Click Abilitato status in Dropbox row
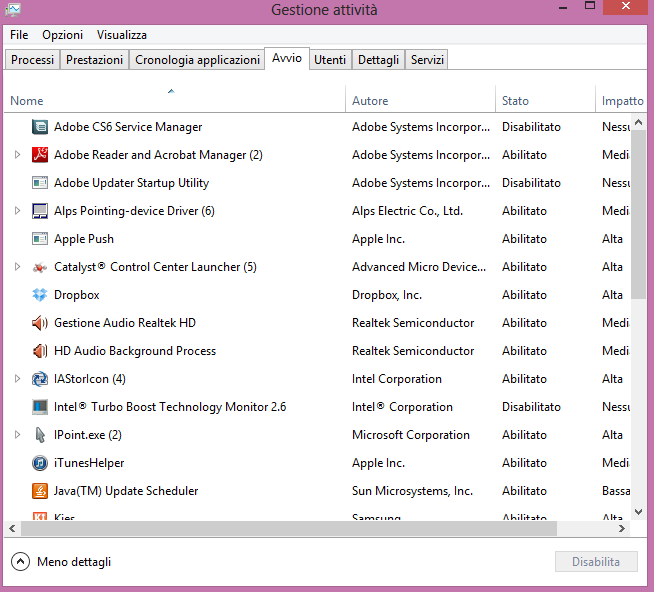The image size is (654, 592). [524, 295]
